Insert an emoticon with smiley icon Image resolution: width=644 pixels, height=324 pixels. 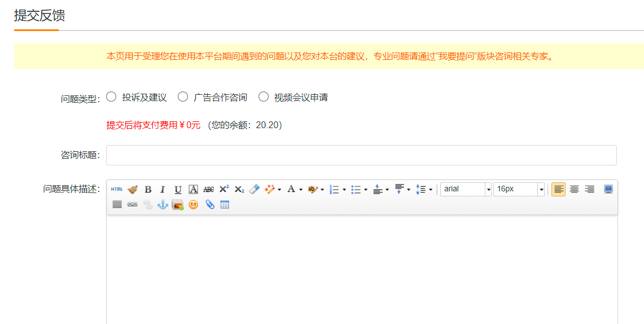[x=194, y=205]
